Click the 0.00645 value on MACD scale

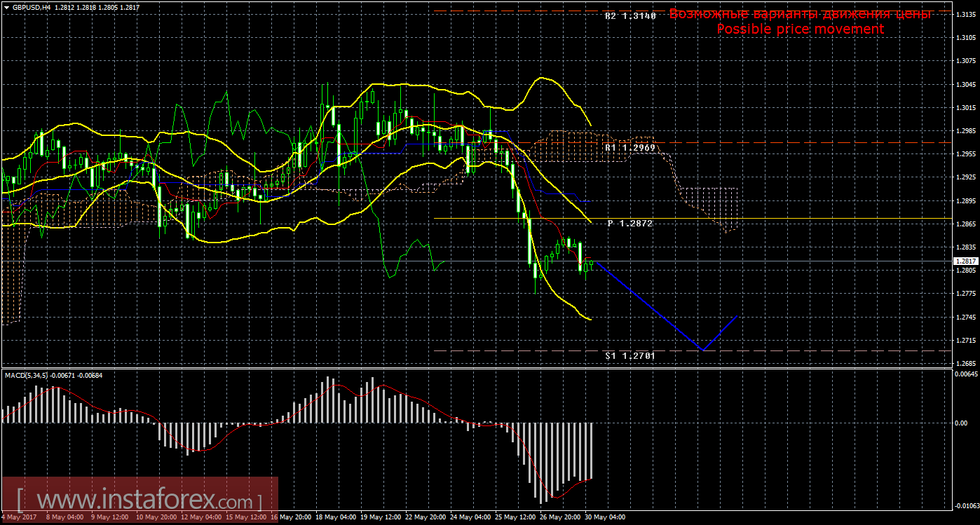click(x=965, y=374)
